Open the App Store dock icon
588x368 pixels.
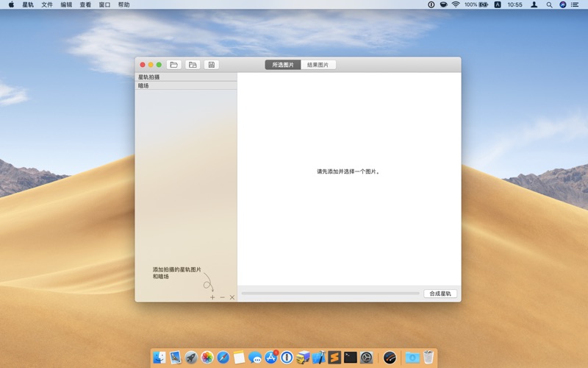(271, 358)
